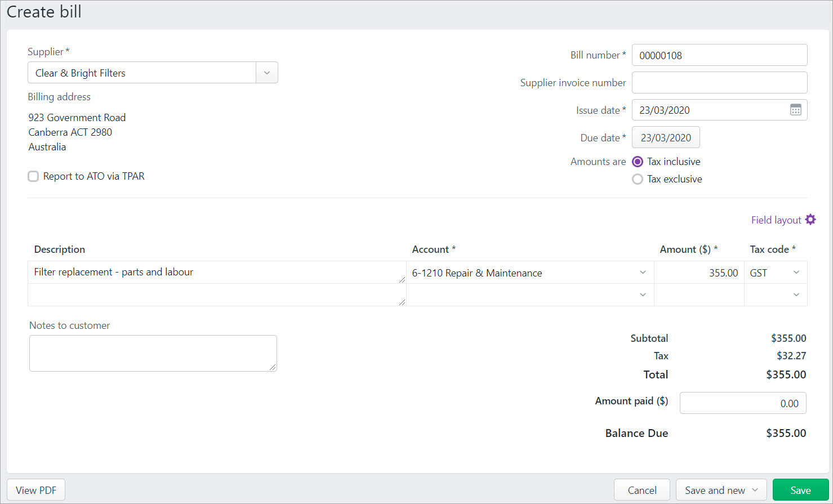Click the Australia address line
The image size is (833, 504).
click(x=47, y=147)
